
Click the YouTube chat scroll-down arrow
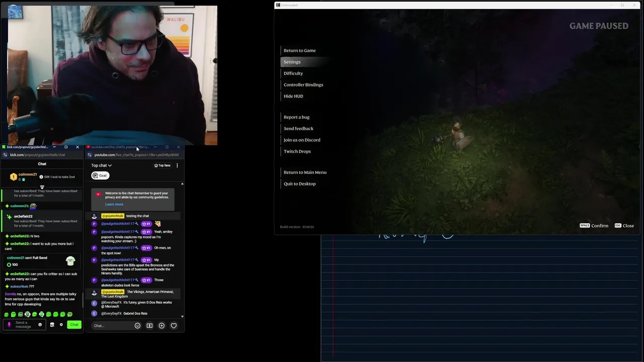tap(182, 316)
